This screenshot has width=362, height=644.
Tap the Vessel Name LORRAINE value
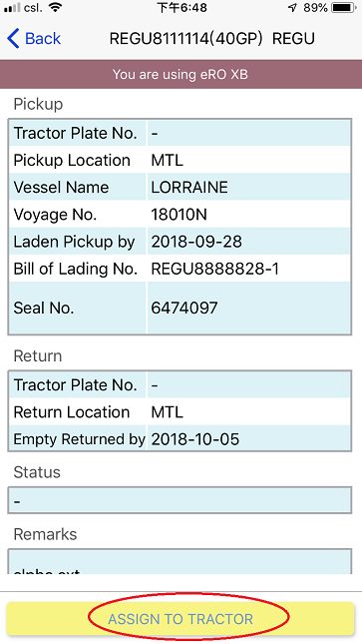(x=189, y=188)
